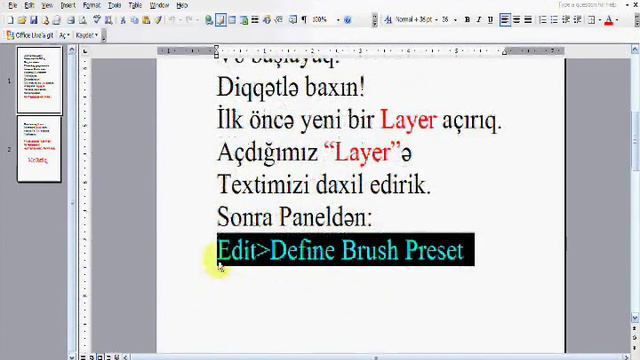Open the File menu
This screenshot has width=640, height=360.
[x=13, y=5]
